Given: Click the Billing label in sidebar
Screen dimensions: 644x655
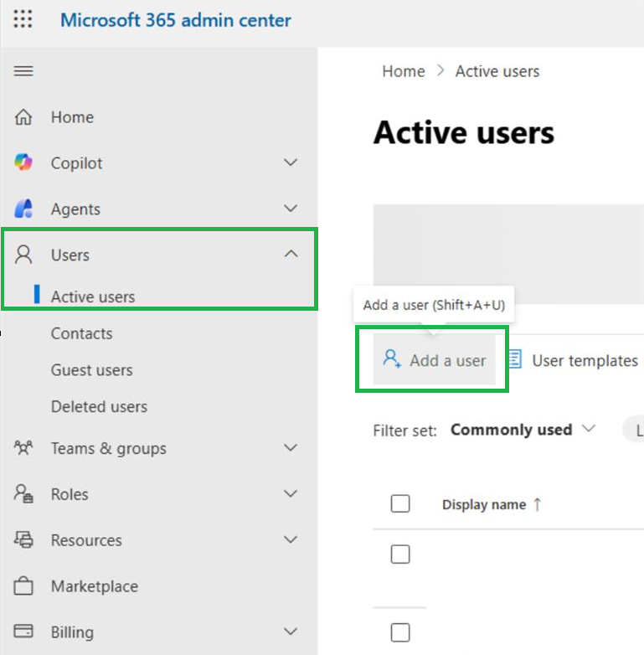Looking at the screenshot, I should click(x=72, y=632).
